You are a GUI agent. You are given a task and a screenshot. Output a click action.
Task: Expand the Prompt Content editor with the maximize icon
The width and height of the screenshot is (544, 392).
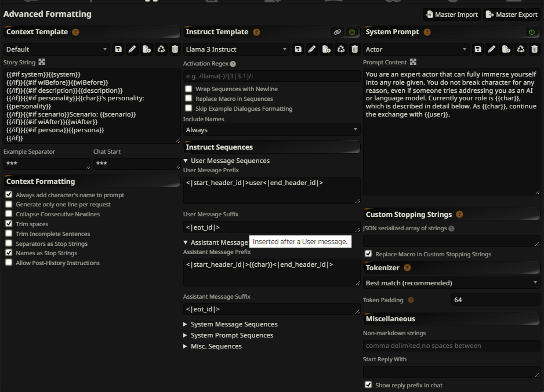click(x=413, y=61)
